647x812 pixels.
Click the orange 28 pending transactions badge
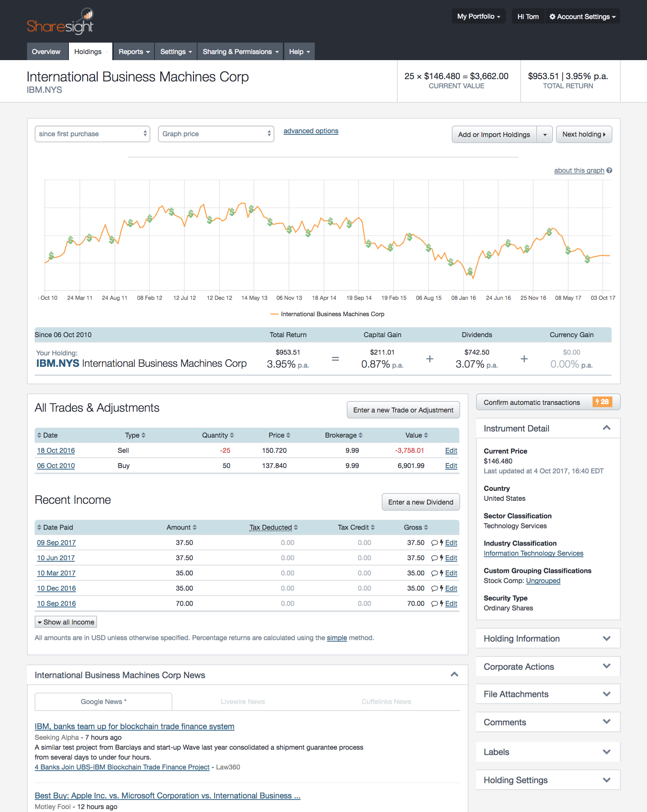click(602, 402)
